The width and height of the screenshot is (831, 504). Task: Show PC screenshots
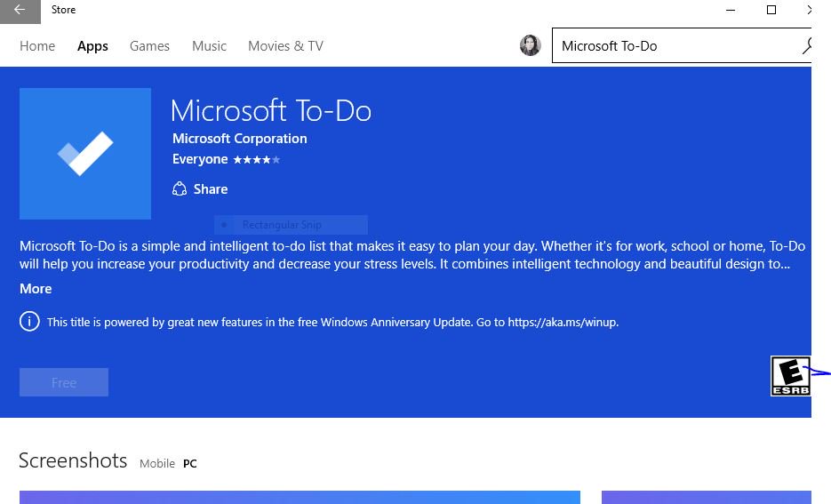tap(189, 464)
